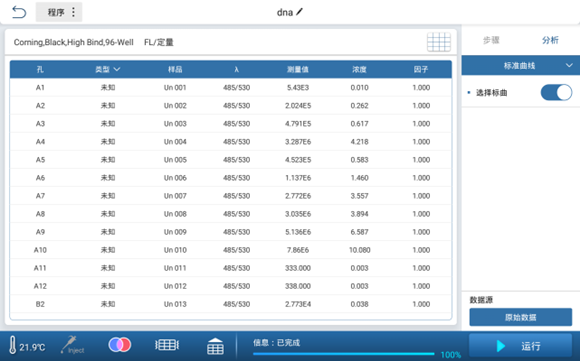Click the back arrow icon

(19, 12)
